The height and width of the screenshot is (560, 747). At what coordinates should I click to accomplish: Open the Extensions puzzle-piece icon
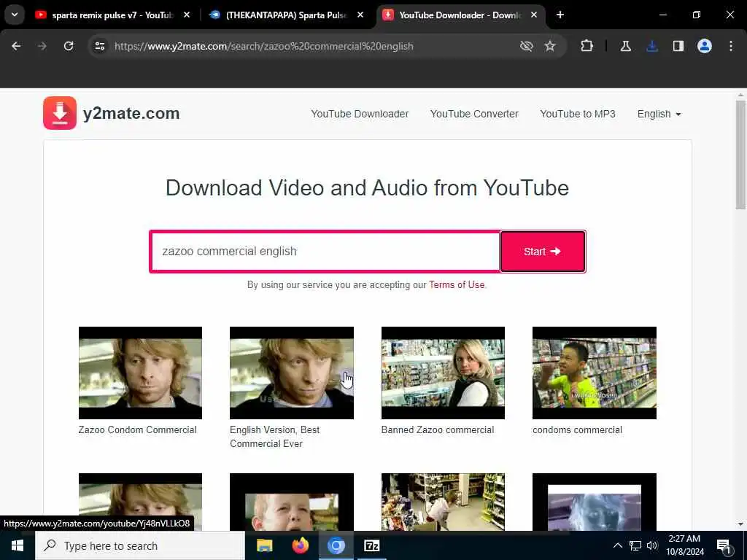click(x=587, y=46)
